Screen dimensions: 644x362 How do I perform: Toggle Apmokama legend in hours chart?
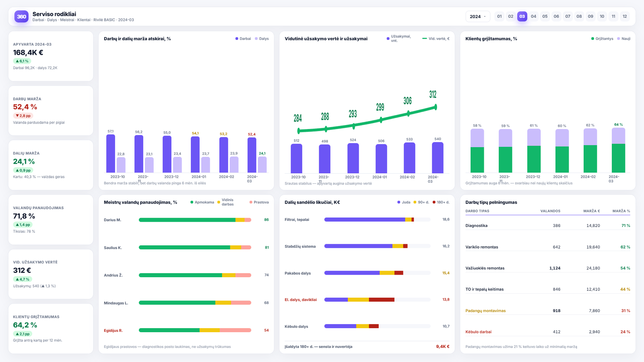202,202
